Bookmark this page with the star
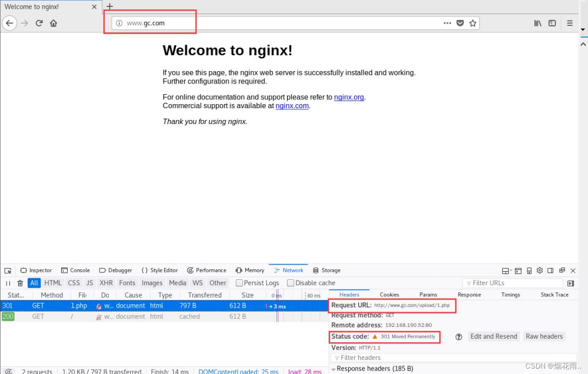This screenshot has width=588, height=374. point(473,24)
